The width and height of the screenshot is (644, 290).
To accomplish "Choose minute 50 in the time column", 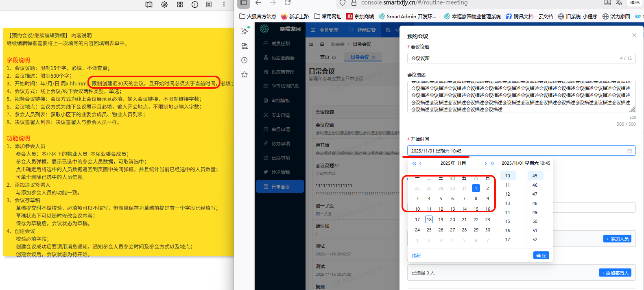I will point(535,222).
